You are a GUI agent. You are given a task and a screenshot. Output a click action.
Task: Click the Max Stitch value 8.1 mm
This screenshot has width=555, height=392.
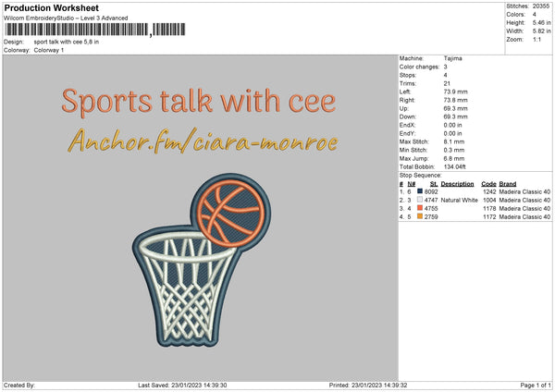(454, 141)
